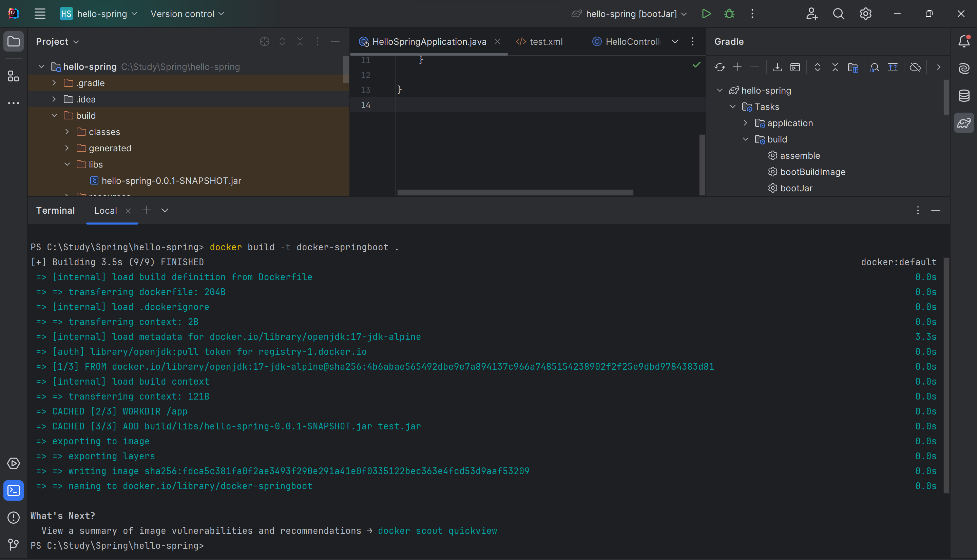Open the Problems tool window icon

click(14, 517)
